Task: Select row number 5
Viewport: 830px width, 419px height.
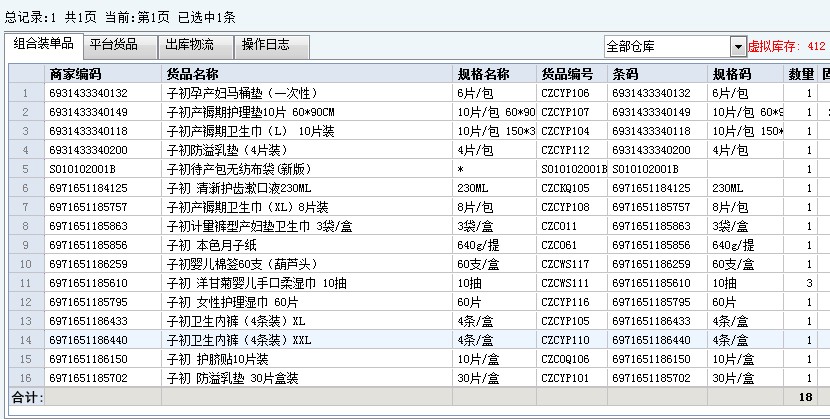Action: pos(26,169)
